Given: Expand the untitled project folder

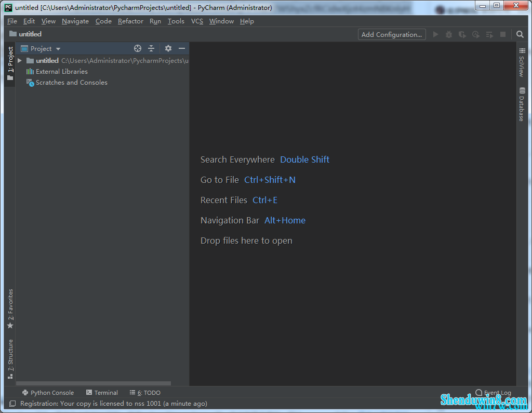Looking at the screenshot, I should (x=20, y=60).
